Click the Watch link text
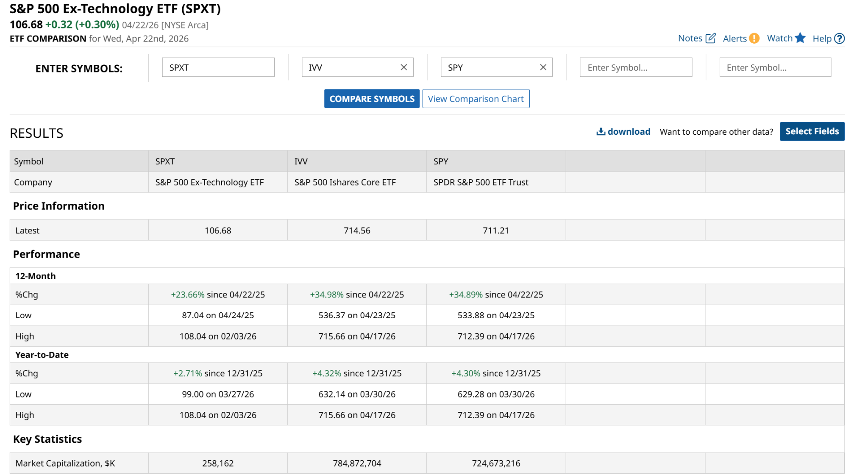This screenshot has width=868, height=475. 779,39
